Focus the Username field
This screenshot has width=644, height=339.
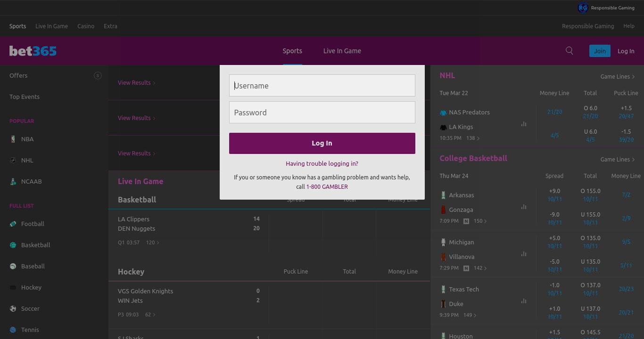point(322,85)
